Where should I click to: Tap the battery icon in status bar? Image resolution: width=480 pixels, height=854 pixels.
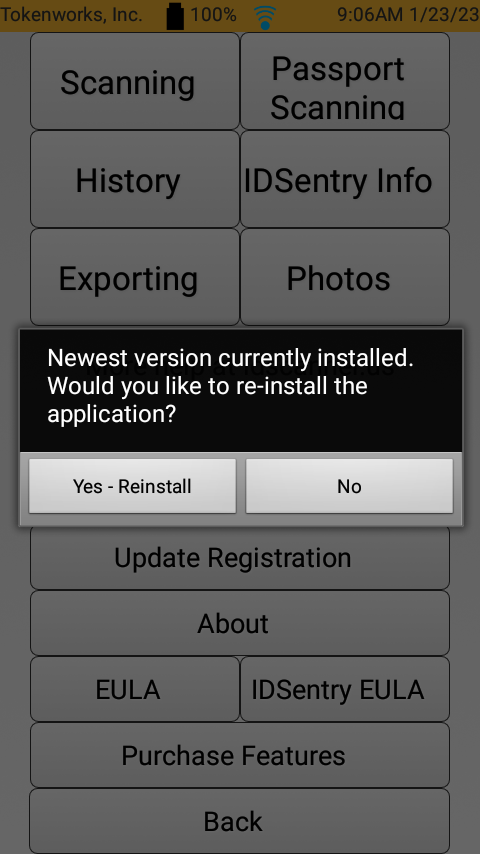coord(175,16)
